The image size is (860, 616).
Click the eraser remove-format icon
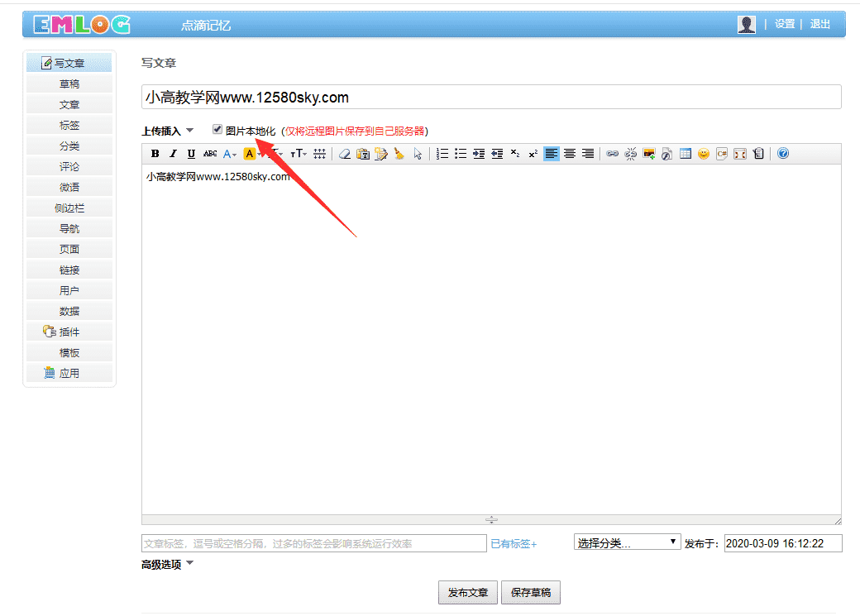coord(345,154)
